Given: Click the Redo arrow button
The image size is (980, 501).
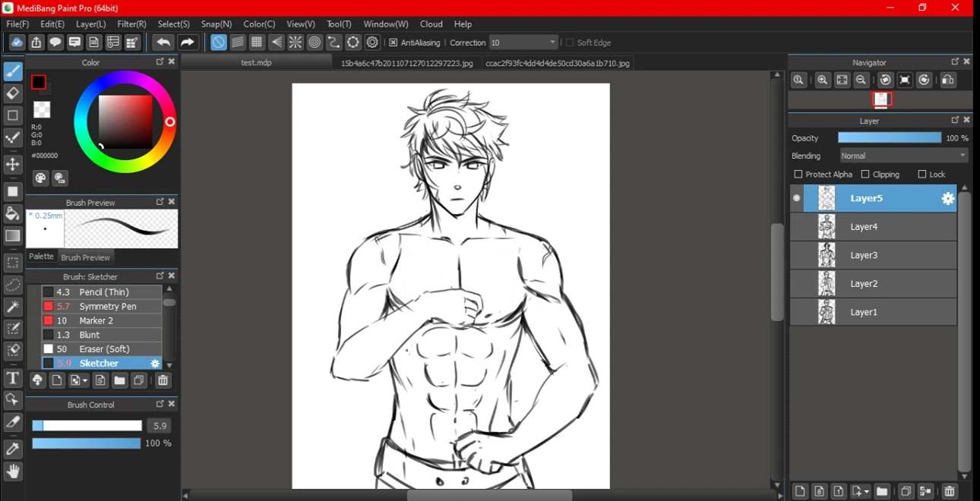Looking at the screenshot, I should coord(188,43).
